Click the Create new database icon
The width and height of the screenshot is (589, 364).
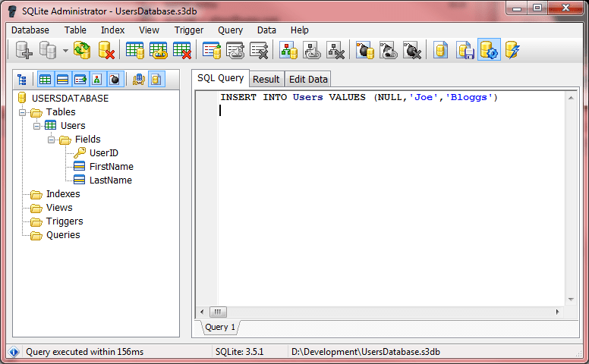pyautogui.click(x=24, y=50)
